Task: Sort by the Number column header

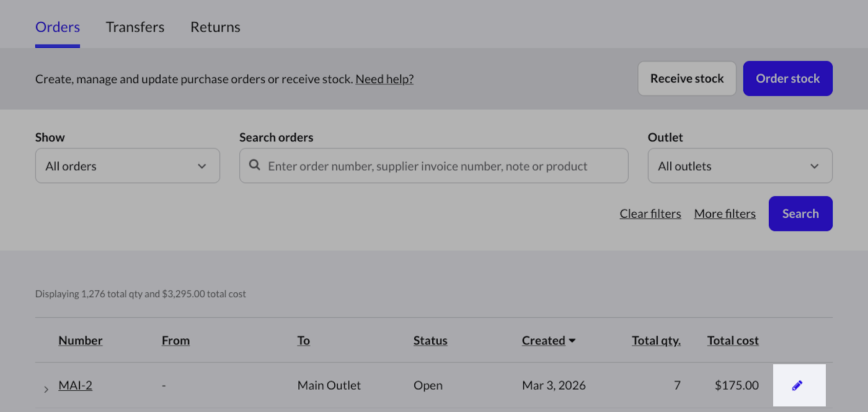Action: 81,341
